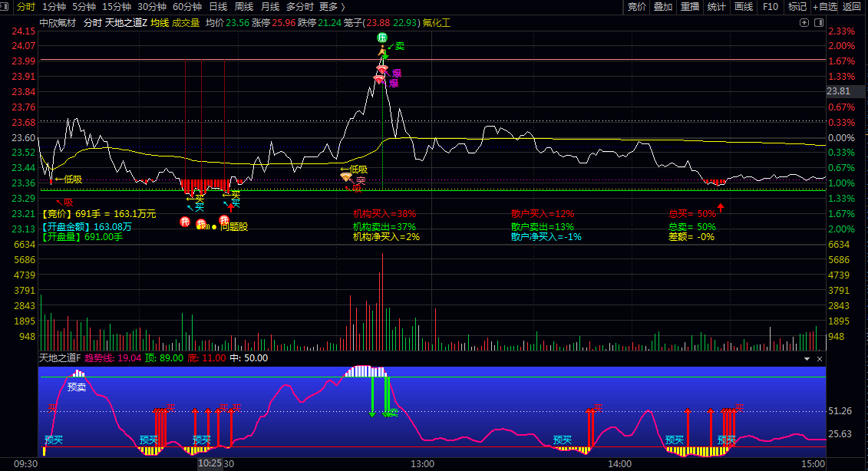Click the stock name 中欣氟材
This screenshot has width=868, height=471.
[58, 23]
